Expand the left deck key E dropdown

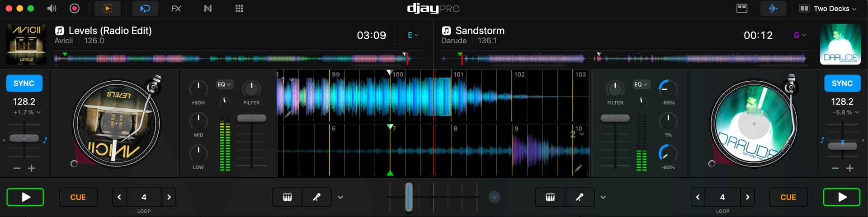point(413,35)
